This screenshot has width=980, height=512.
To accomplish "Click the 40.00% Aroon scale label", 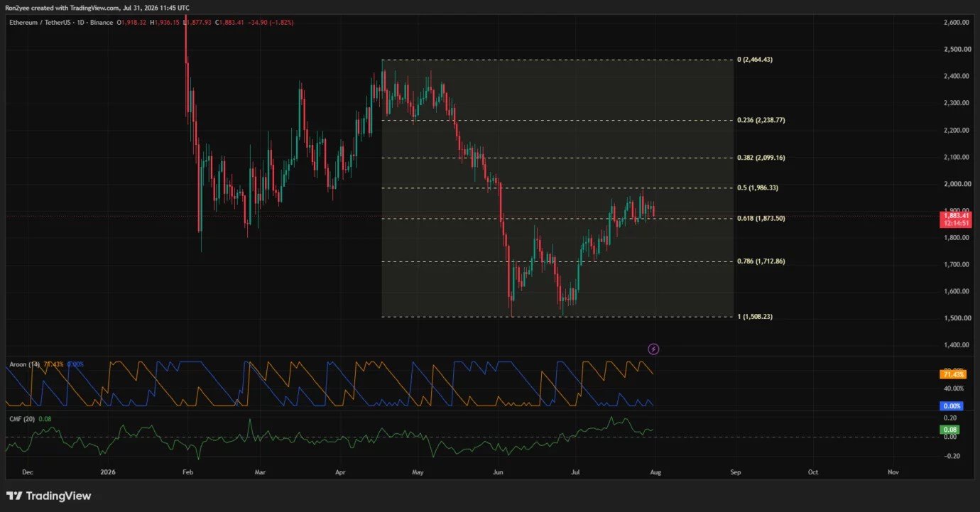I will (954, 388).
